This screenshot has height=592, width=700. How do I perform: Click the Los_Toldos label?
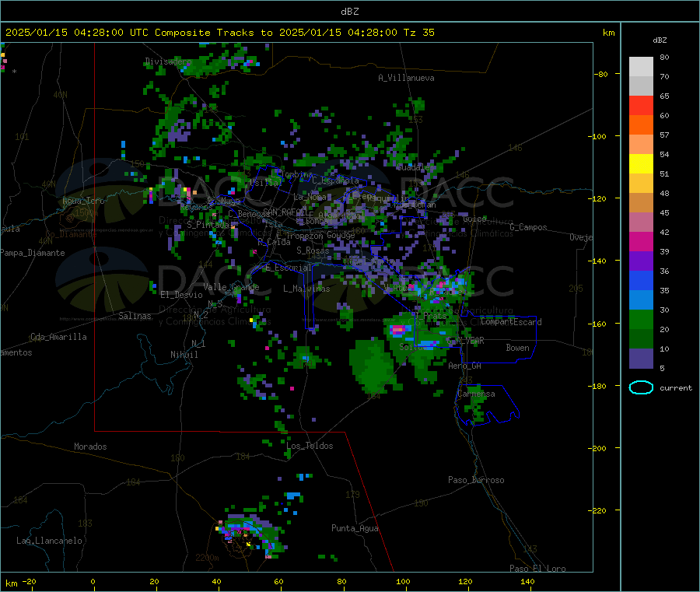(310, 446)
